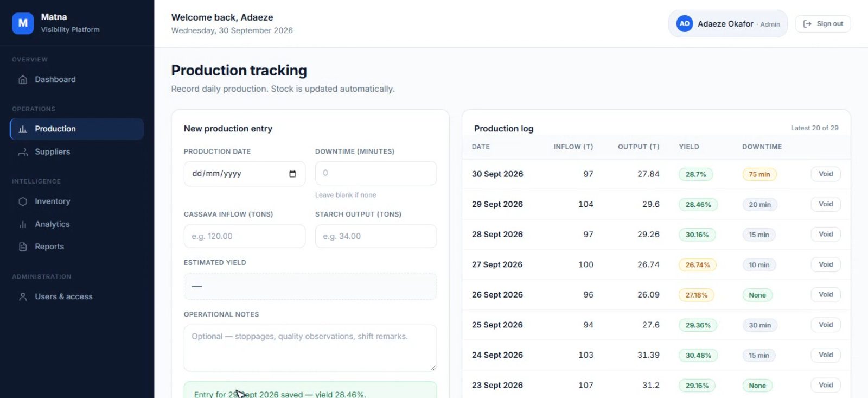This screenshot has height=398, width=868.
Task: Open Reports from the sidebar
Action: [76, 247]
